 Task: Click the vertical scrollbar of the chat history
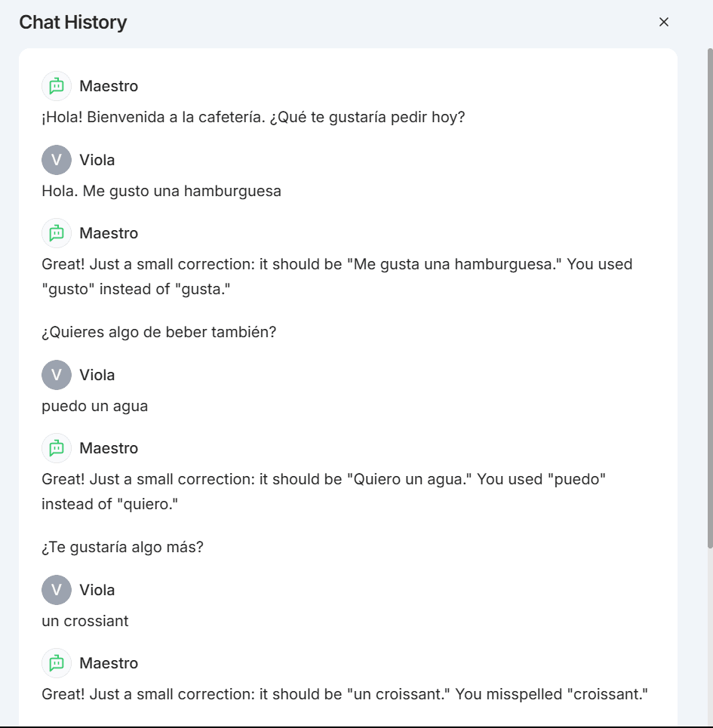tap(710, 298)
